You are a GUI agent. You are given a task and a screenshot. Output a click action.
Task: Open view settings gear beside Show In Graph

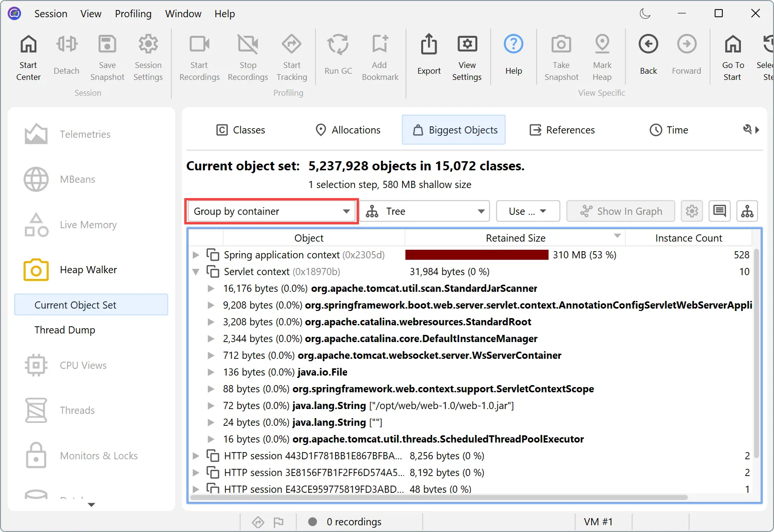point(692,211)
